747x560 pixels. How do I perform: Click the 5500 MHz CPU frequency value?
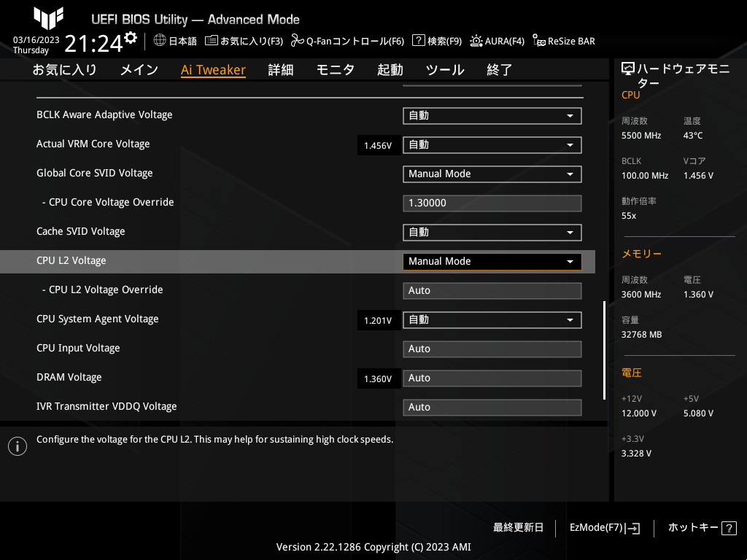coord(640,136)
